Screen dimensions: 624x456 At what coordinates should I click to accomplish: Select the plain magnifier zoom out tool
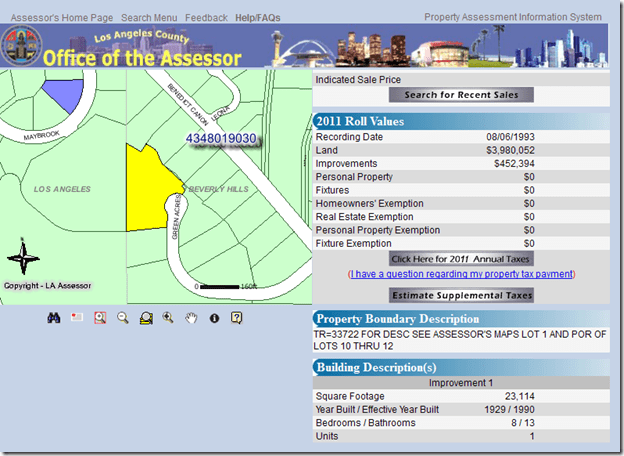[122, 318]
